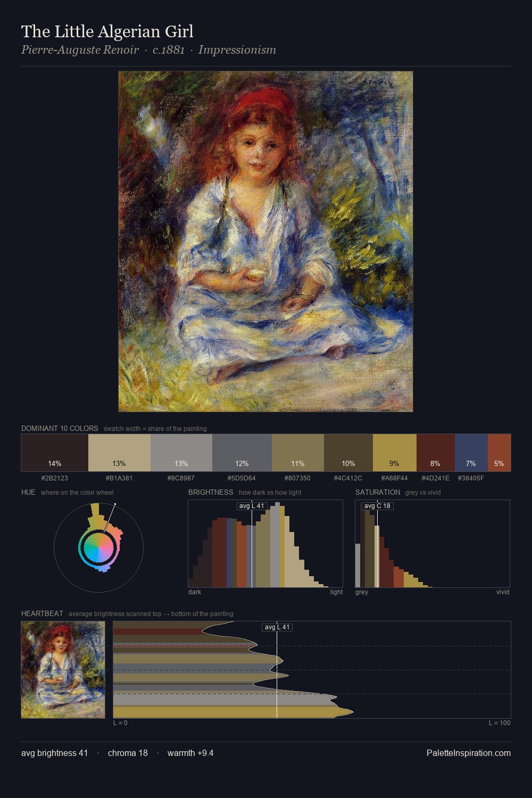Click the '#B1A381' hex code label

tap(119, 478)
